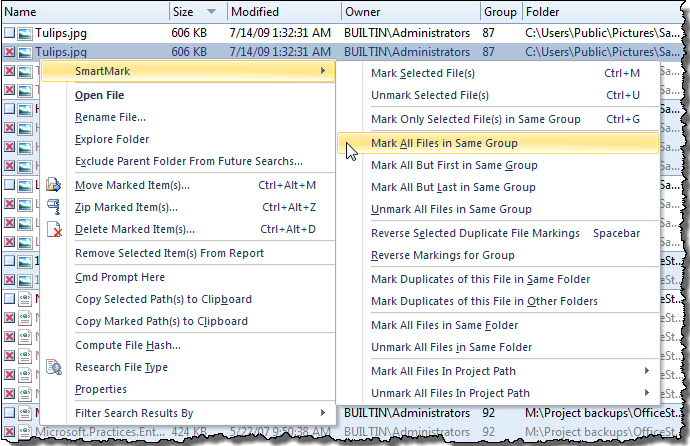
Task: Click the Zip Marked Items icon
Action: pyautogui.click(x=54, y=207)
